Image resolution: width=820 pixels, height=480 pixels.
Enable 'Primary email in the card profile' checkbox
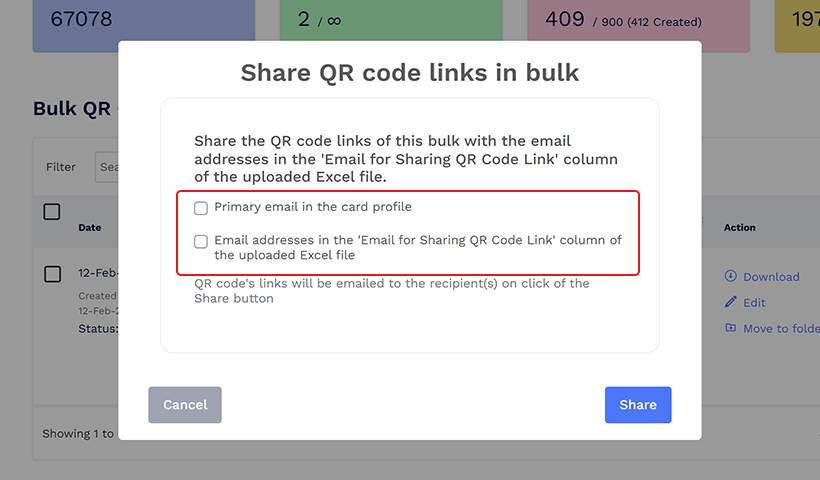(x=201, y=208)
